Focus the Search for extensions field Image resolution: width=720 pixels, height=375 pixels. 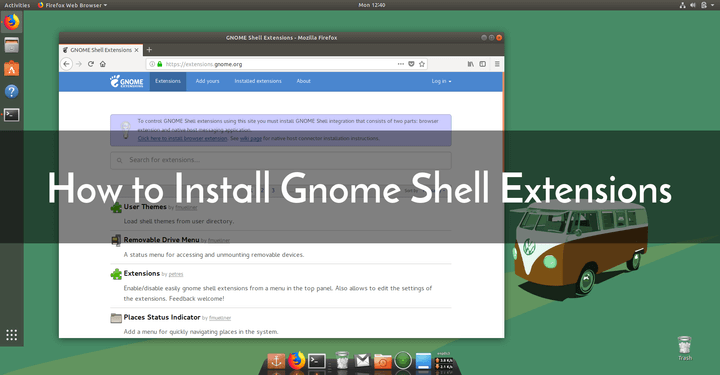point(281,160)
